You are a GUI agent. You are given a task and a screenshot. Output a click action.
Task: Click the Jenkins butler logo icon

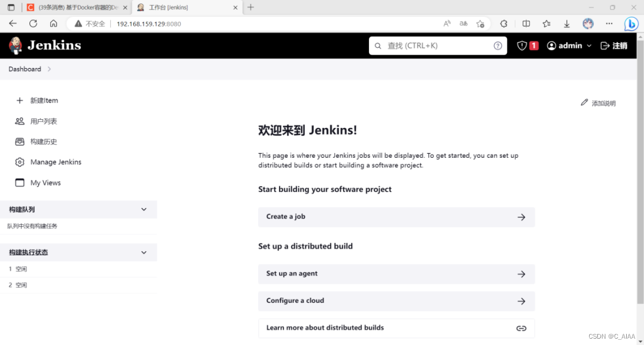coord(16,45)
